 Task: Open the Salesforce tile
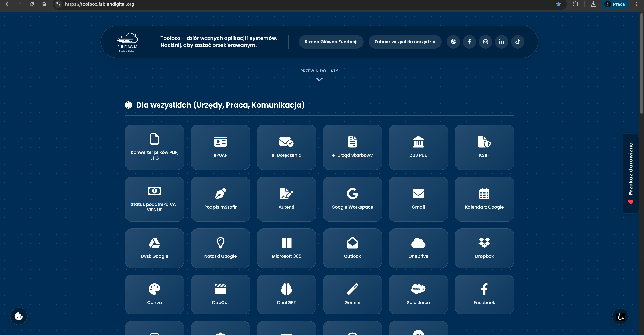pos(418,295)
